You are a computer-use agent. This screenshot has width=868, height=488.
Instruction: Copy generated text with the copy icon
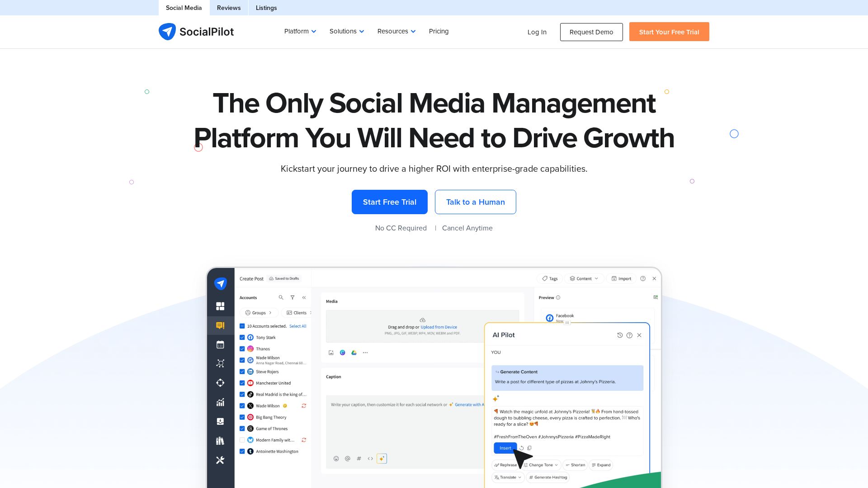[529, 448]
